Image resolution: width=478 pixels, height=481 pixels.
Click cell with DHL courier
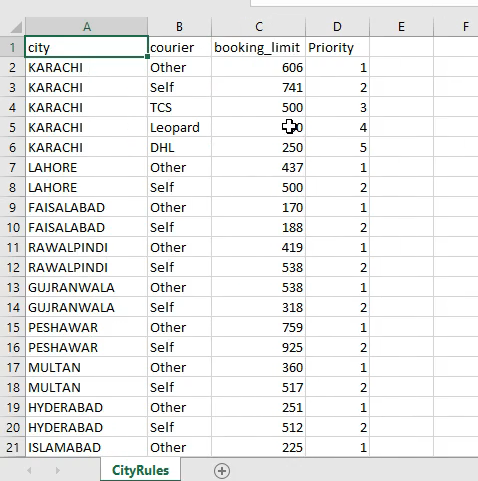(179, 147)
